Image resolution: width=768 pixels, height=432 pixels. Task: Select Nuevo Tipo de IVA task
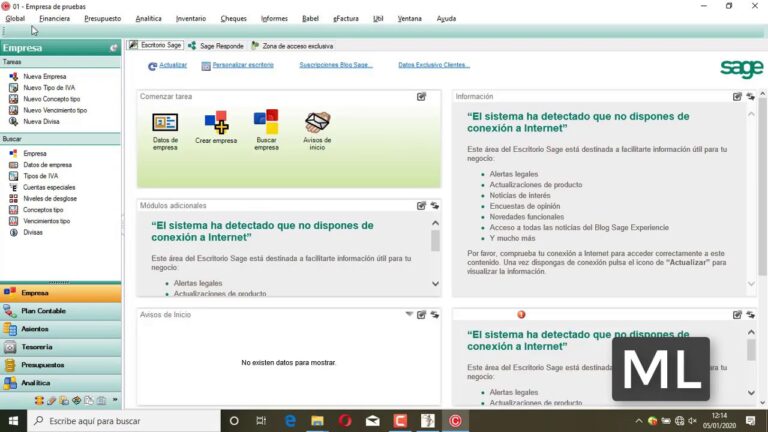49,88
